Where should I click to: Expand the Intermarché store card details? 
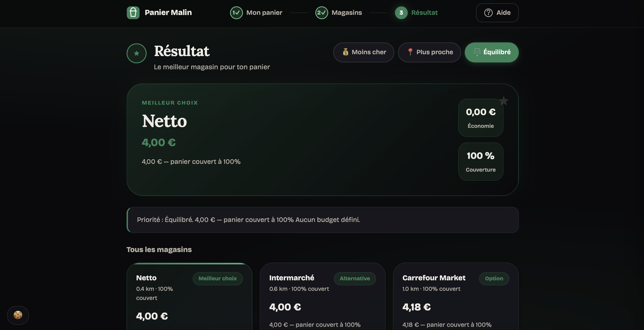point(322,295)
